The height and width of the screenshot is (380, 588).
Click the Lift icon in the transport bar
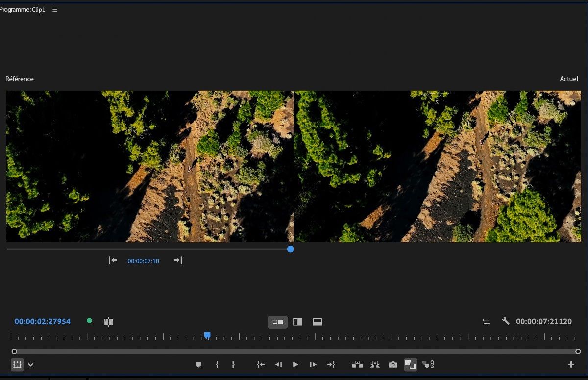click(357, 364)
